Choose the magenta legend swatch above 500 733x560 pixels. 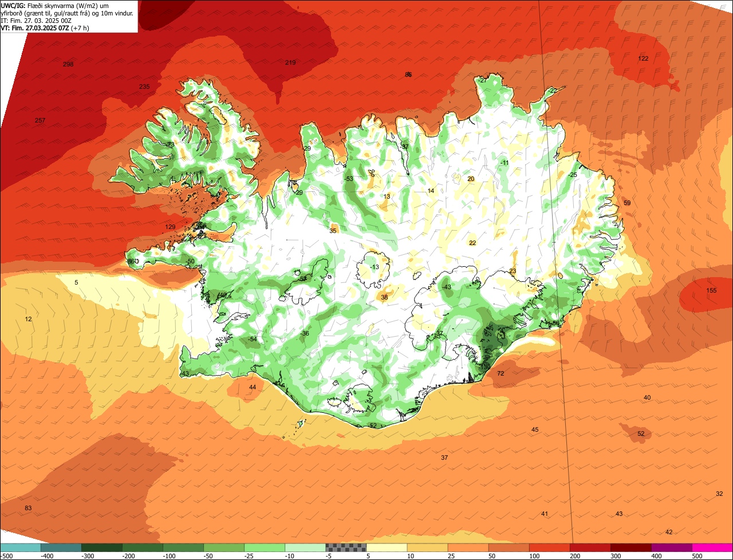pos(712,547)
